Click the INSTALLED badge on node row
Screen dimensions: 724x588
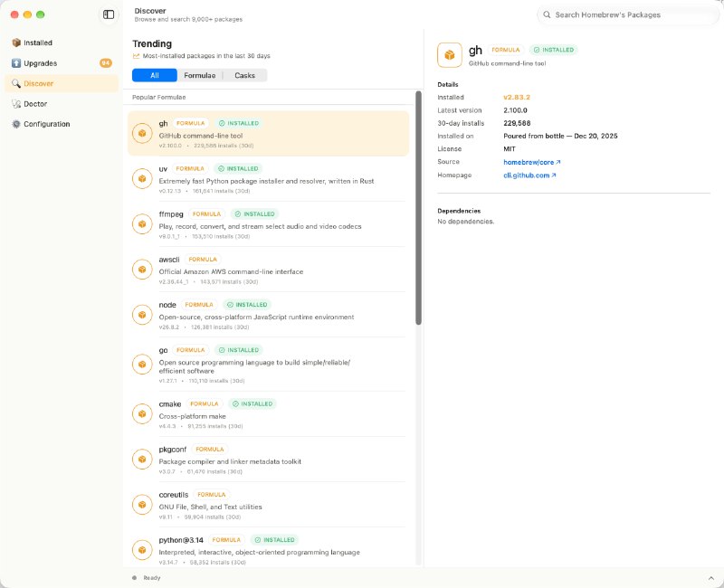tap(247, 305)
